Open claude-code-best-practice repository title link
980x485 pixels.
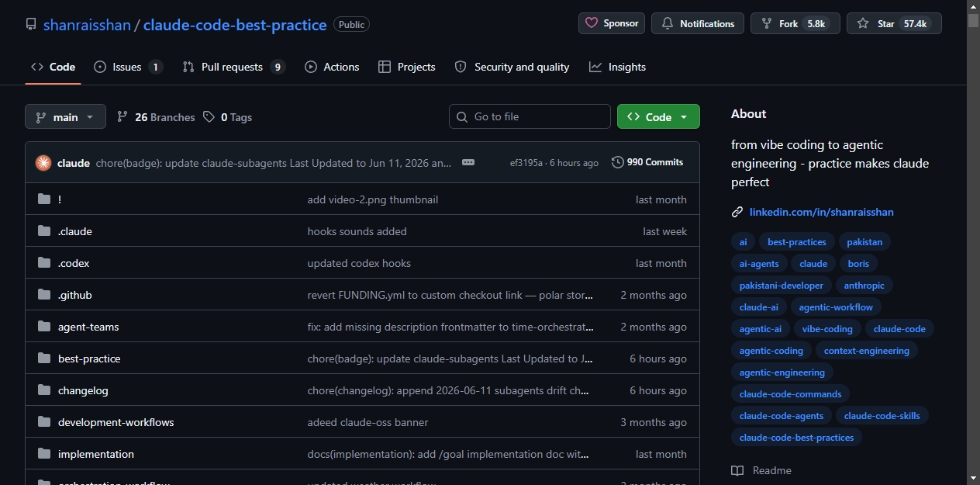(x=235, y=25)
